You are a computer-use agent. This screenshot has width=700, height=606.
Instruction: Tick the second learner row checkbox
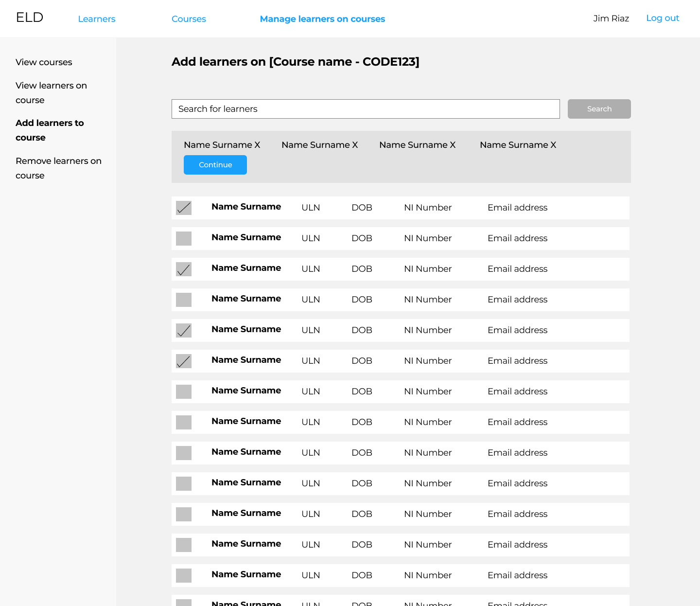184,239
